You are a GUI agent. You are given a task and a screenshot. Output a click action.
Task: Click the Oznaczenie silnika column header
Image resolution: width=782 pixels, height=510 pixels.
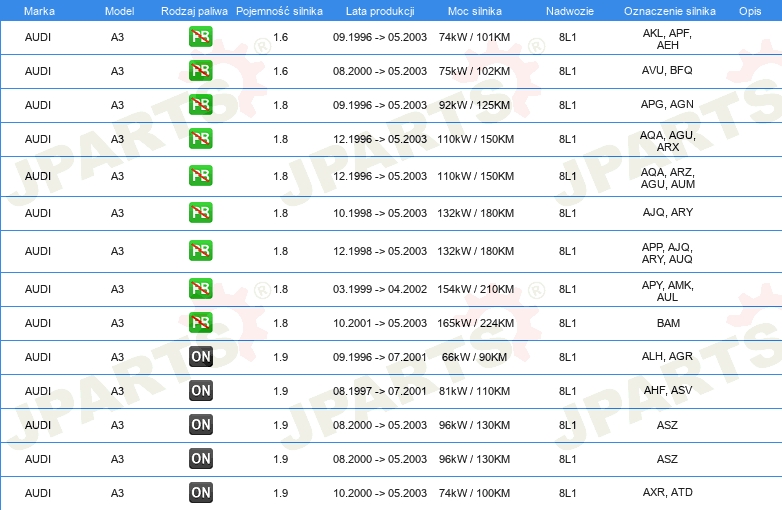pyautogui.click(x=670, y=11)
